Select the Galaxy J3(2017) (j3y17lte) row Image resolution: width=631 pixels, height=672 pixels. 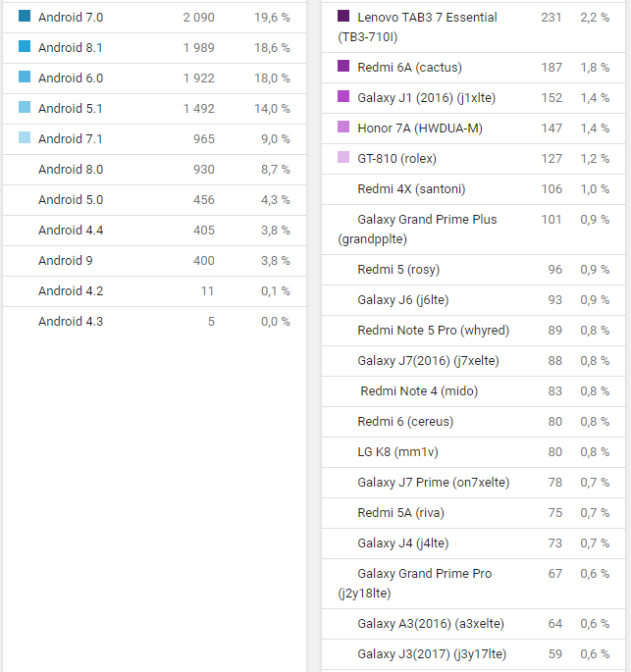473,654
